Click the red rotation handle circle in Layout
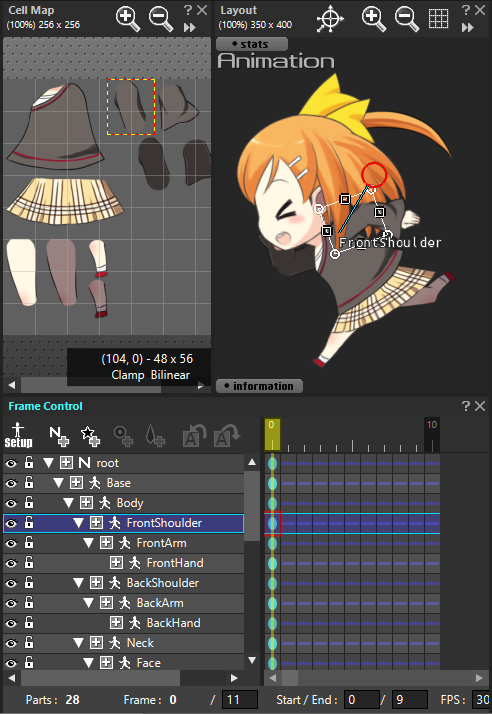 pyautogui.click(x=374, y=174)
